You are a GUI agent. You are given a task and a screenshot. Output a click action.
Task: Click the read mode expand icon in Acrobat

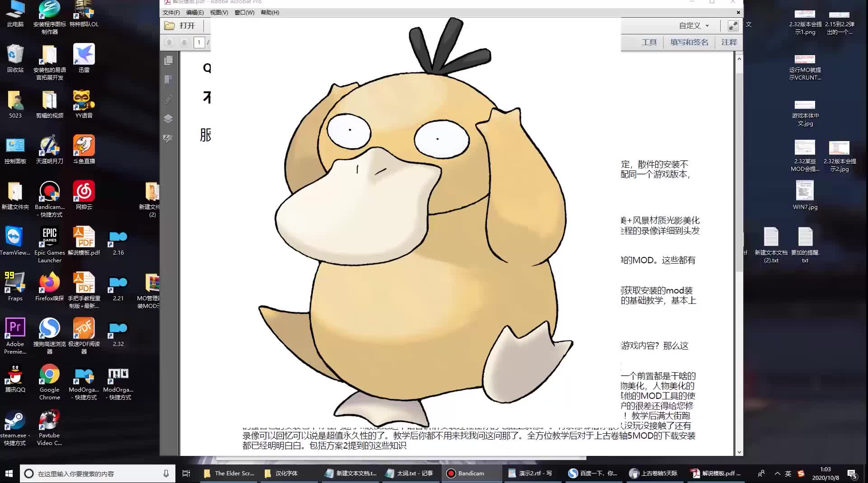pyautogui.click(x=733, y=26)
